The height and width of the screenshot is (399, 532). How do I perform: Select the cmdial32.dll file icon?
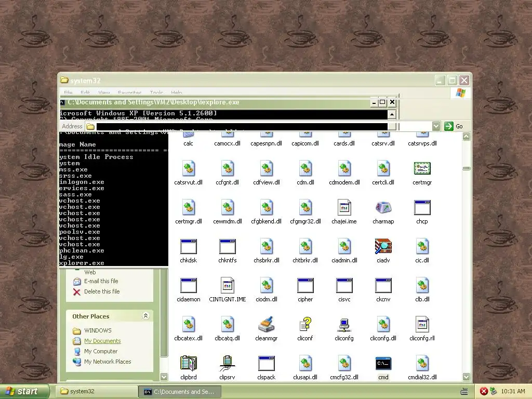click(422, 364)
